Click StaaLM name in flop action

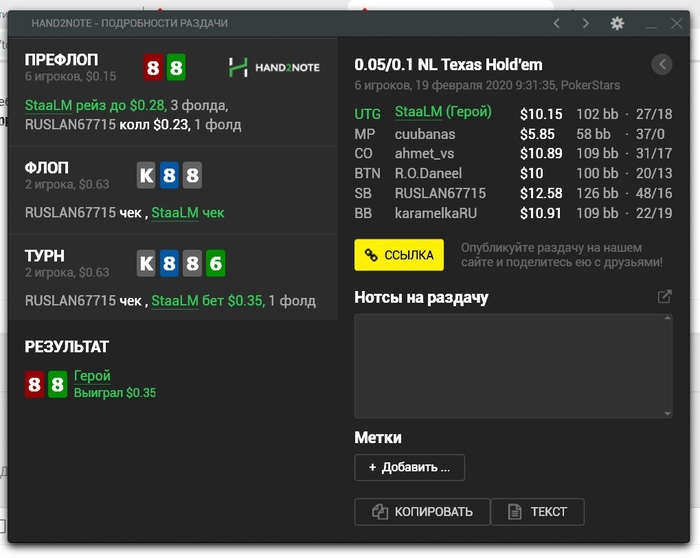[x=175, y=212]
